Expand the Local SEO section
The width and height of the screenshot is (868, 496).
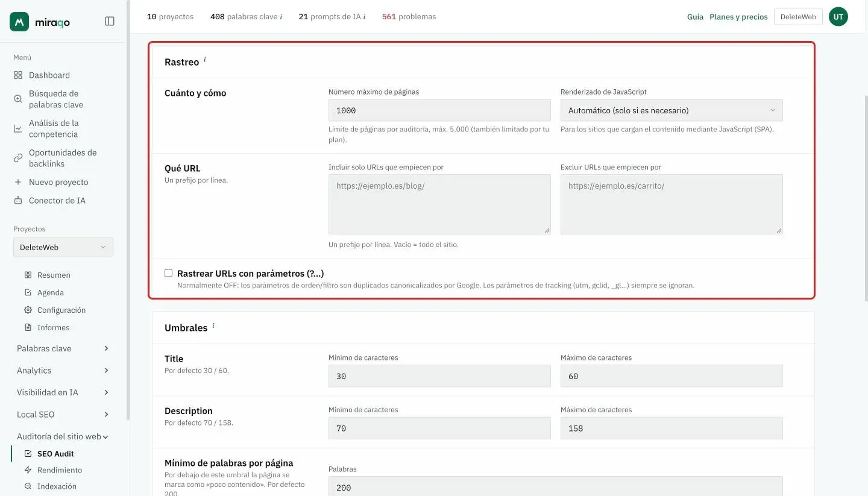point(63,415)
